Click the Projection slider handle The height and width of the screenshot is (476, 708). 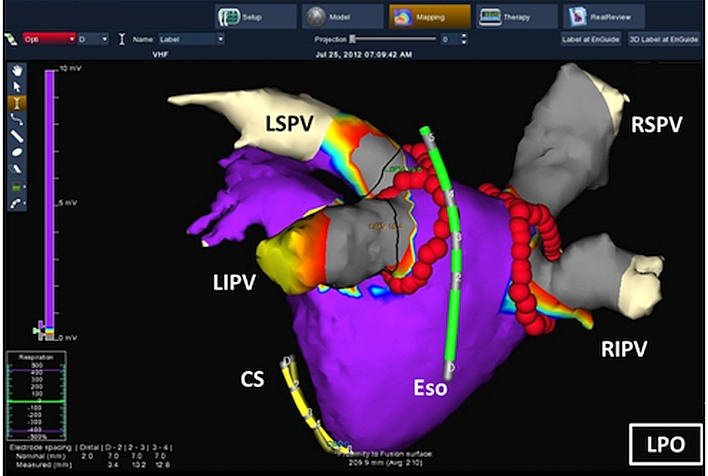[353, 39]
